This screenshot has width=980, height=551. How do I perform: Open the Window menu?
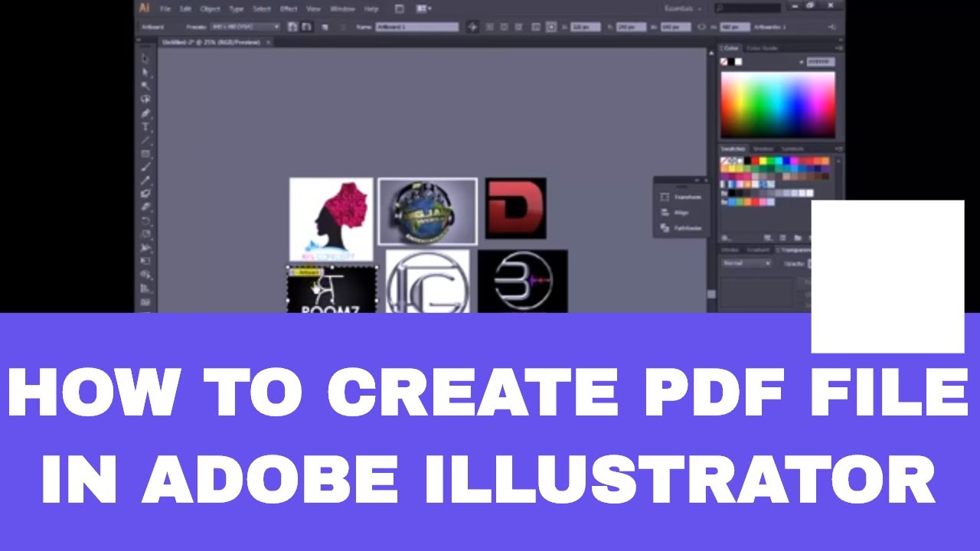[x=342, y=9]
